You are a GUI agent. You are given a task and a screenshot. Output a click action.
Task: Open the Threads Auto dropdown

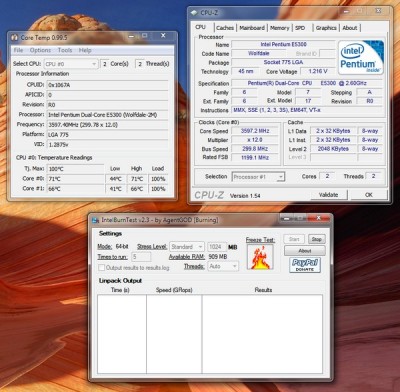(223, 266)
